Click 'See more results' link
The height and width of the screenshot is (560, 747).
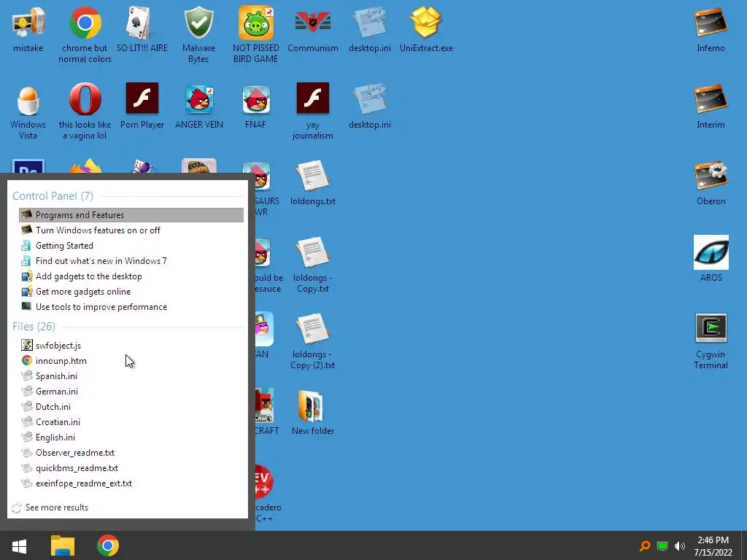point(57,507)
